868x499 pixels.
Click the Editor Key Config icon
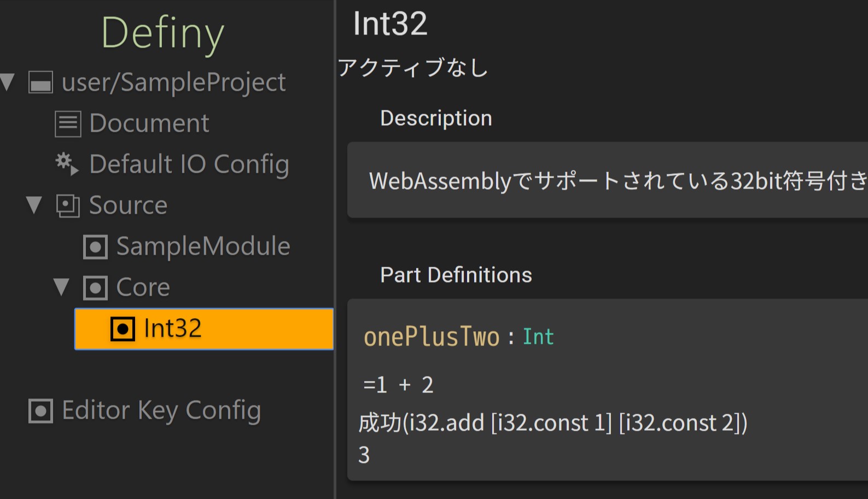(40, 411)
